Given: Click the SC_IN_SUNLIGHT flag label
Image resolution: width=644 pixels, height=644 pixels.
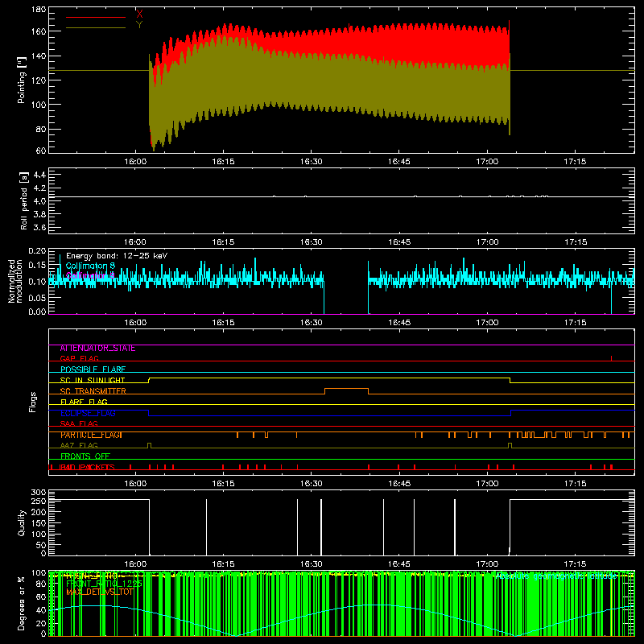Looking at the screenshot, I should pyautogui.click(x=93, y=380).
